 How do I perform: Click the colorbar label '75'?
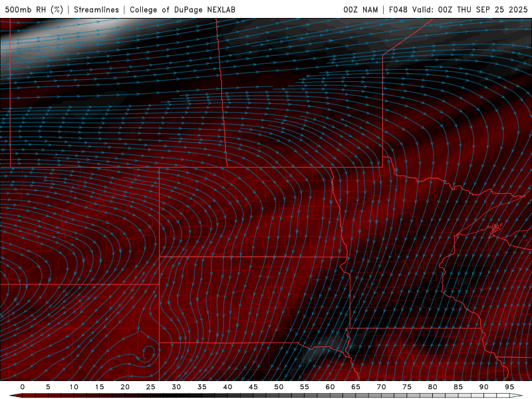pyautogui.click(x=407, y=387)
